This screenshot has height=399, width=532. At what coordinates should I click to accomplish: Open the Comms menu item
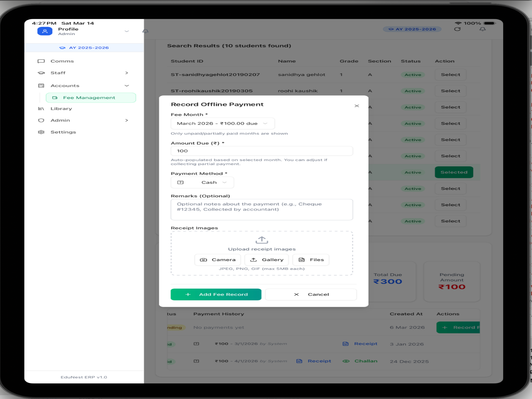pyautogui.click(x=62, y=61)
